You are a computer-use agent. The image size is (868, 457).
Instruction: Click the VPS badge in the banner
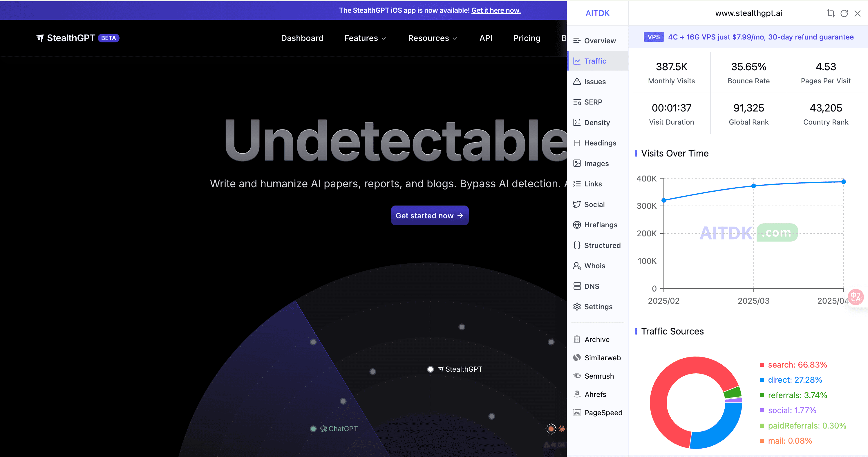point(653,37)
